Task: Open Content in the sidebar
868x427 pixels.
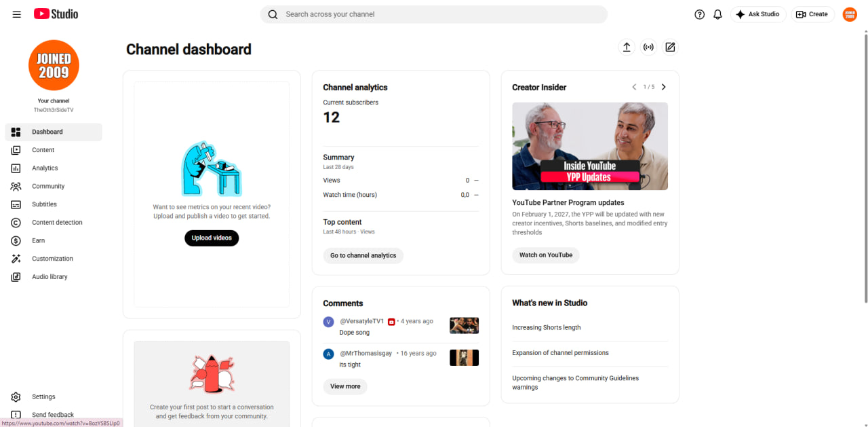Action: [x=54, y=150]
